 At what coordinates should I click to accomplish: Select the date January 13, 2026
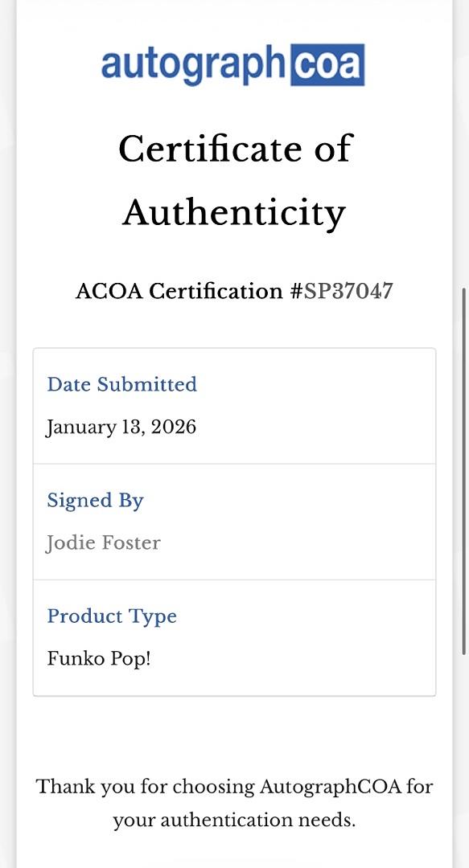click(x=121, y=427)
